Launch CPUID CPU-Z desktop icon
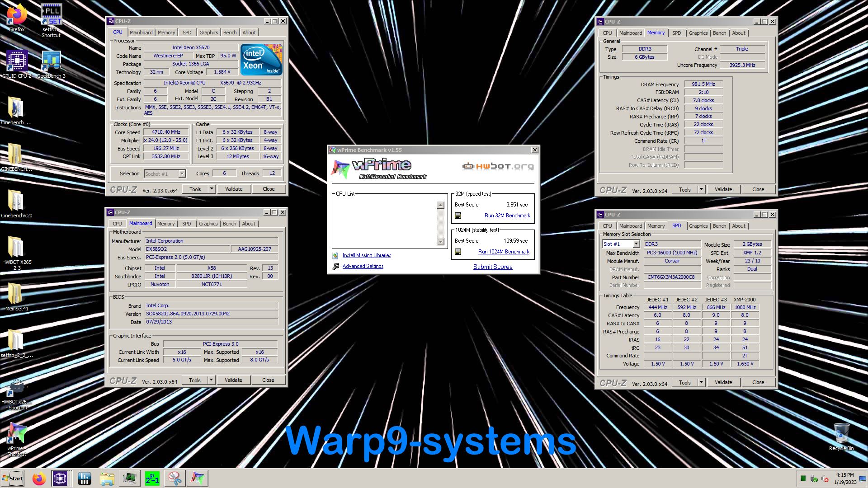 [x=17, y=64]
